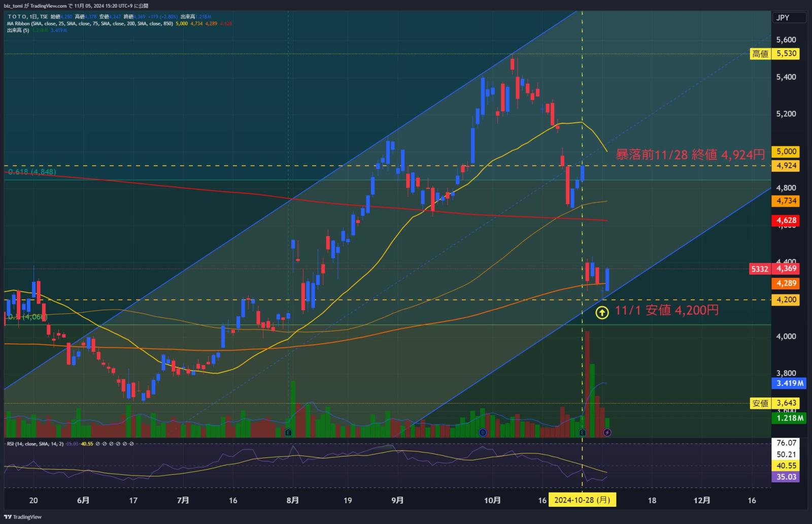Click the dividend D marker near 10月
The width and height of the screenshot is (812, 524).
pyautogui.click(x=483, y=433)
